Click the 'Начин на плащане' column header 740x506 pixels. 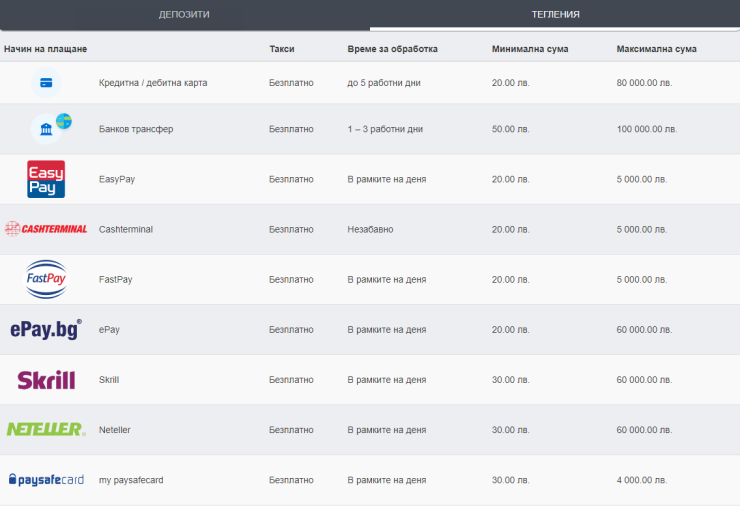pos(45,49)
